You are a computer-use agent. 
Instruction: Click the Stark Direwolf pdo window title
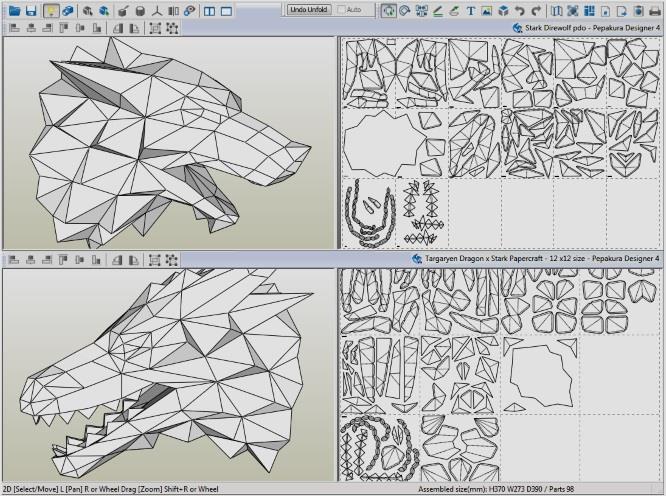[592, 28]
